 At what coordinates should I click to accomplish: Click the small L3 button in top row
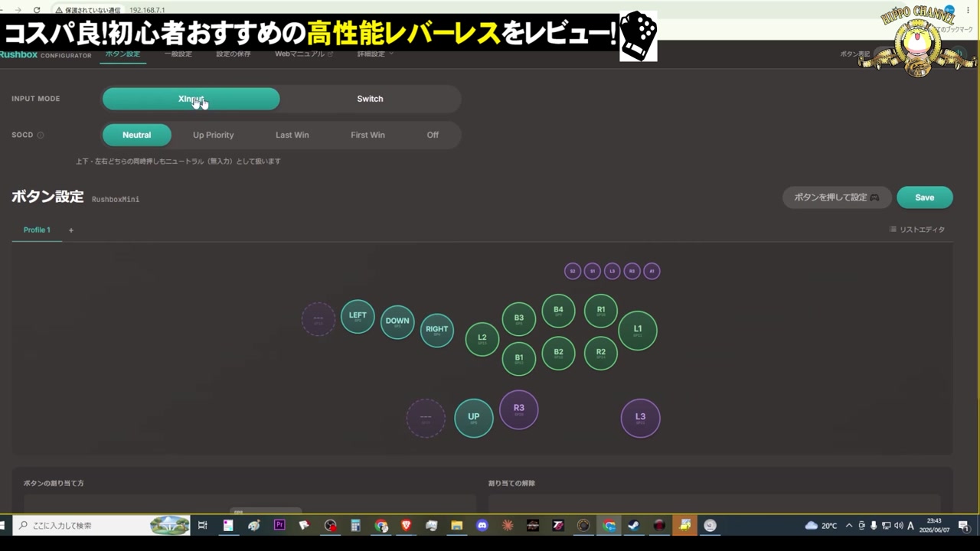(612, 271)
